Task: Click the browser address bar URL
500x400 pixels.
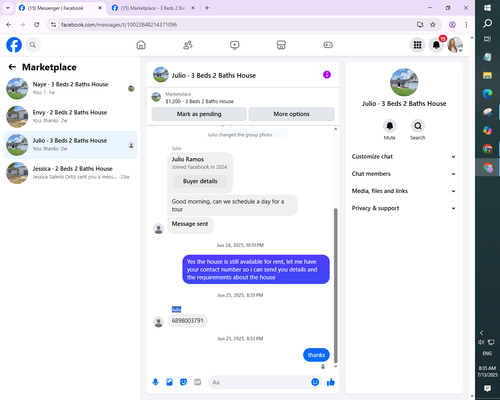Action: (x=119, y=25)
